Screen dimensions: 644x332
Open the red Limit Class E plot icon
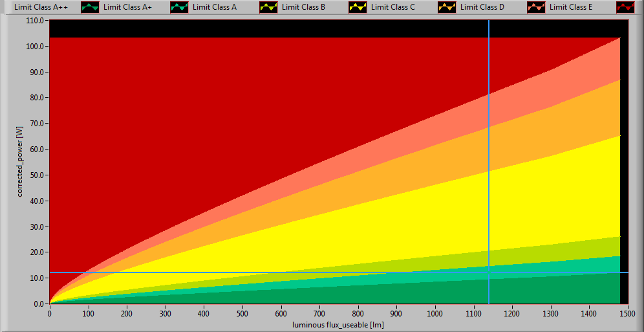[x=626, y=7]
